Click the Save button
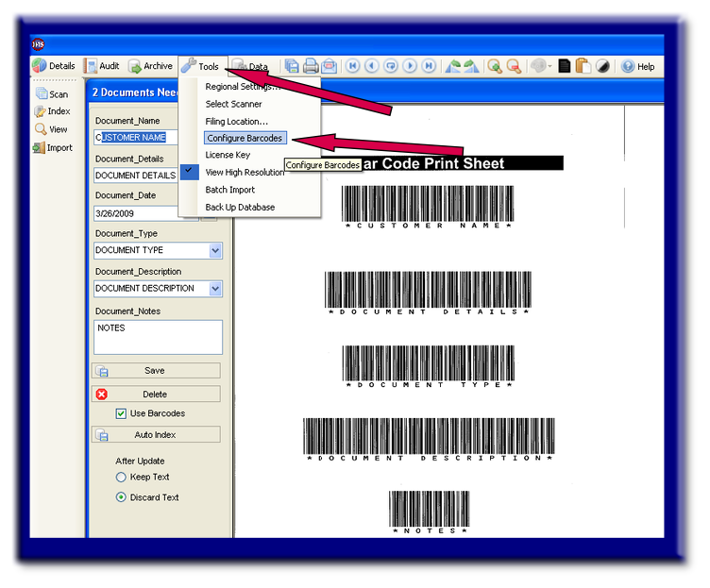Image resolution: width=710 pixels, height=588 pixels. (x=156, y=370)
